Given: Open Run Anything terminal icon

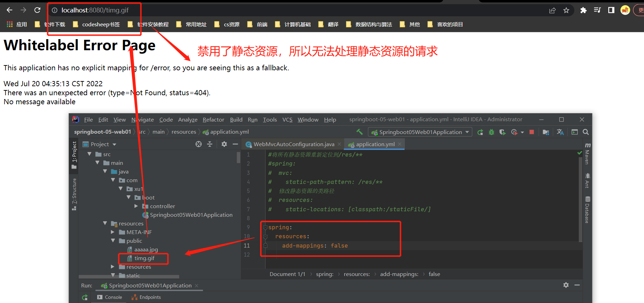Looking at the screenshot, I should pos(575,132).
